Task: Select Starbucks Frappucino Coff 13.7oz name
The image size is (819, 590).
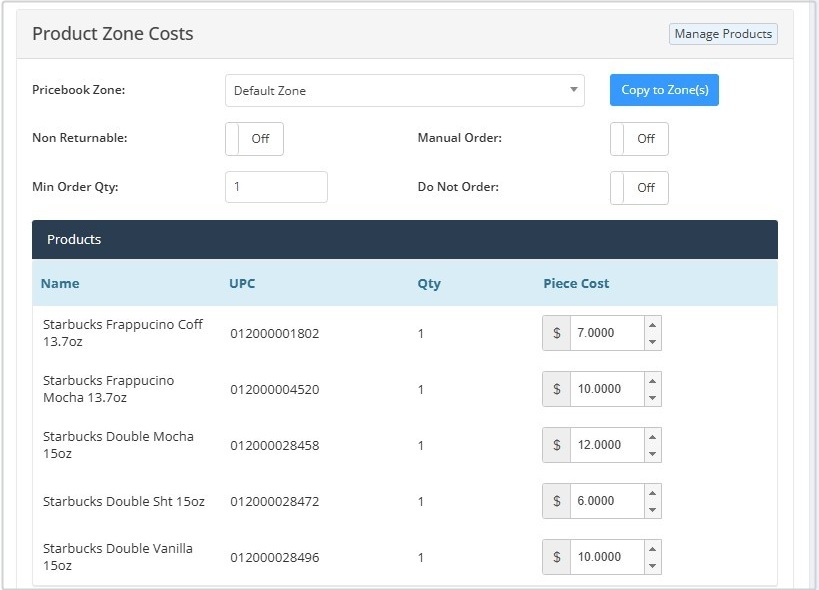Action: (x=123, y=333)
